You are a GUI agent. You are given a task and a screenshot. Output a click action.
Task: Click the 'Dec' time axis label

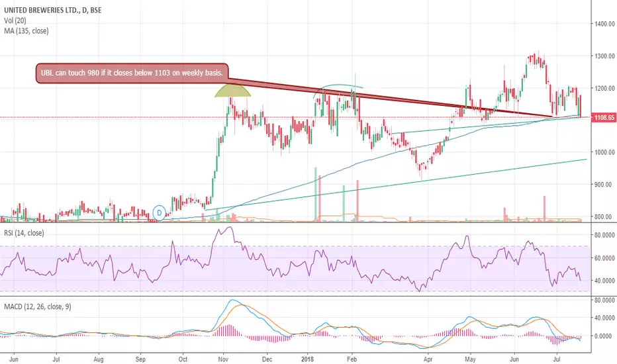point(267,359)
